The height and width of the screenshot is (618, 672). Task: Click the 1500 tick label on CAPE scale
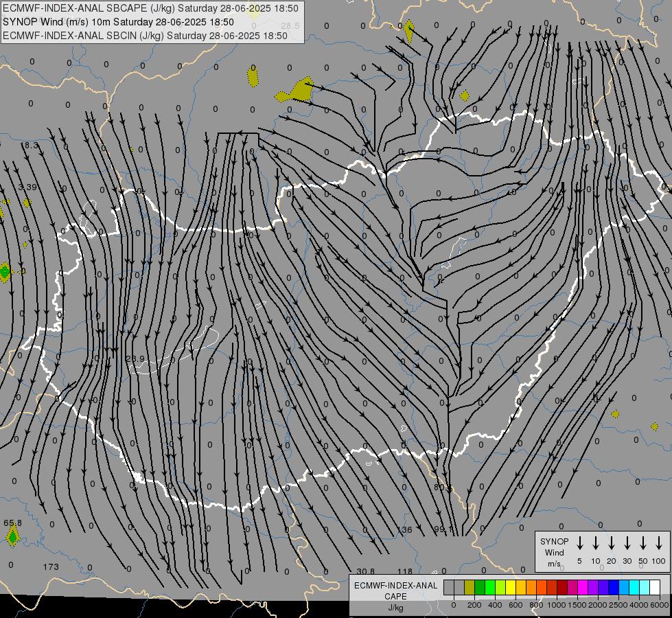[577, 605]
